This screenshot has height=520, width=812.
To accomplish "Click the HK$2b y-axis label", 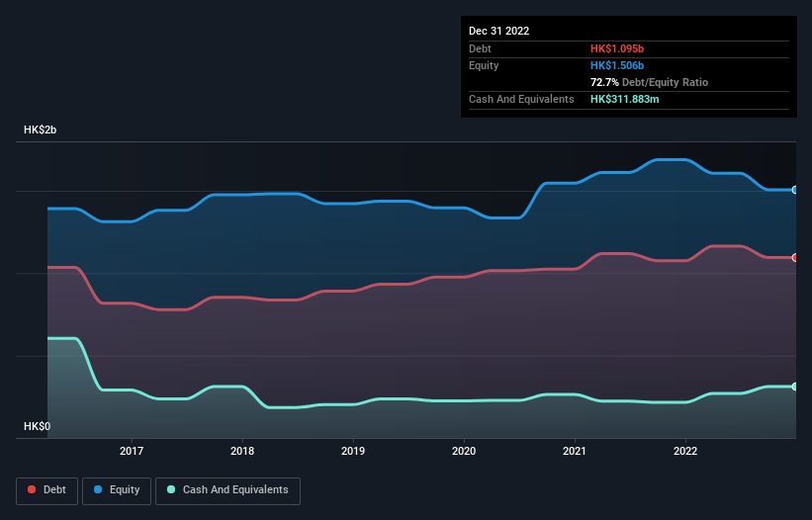I will pyautogui.click(x=40, y=130).
